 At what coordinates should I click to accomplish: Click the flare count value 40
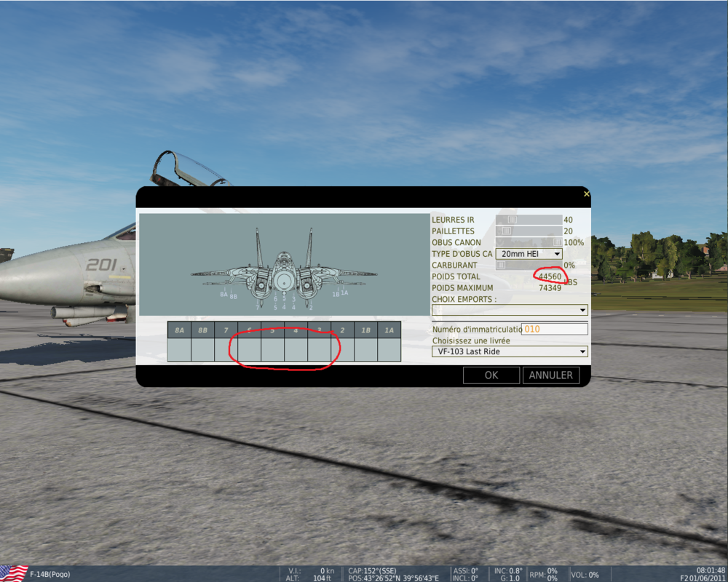(568, 220)
